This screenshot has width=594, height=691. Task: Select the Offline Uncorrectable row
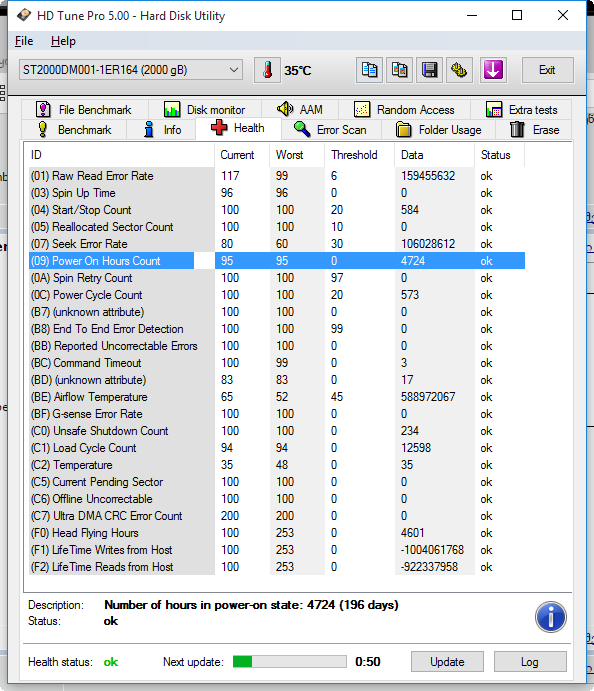tap(277, 499)
